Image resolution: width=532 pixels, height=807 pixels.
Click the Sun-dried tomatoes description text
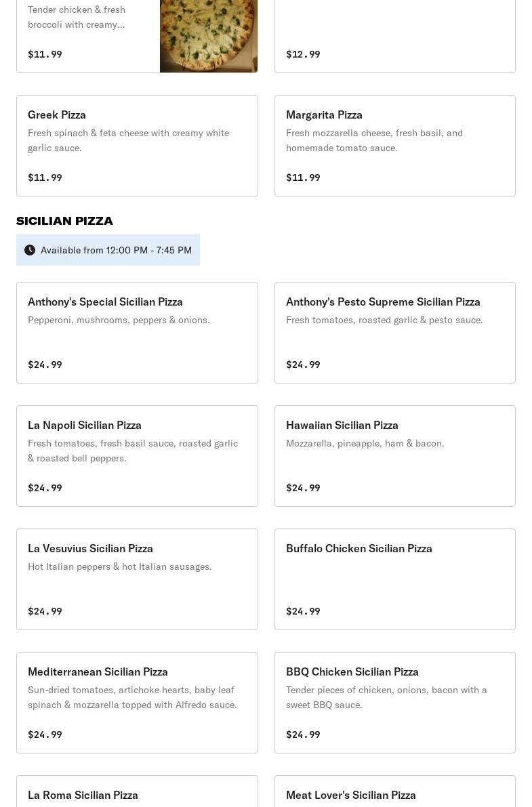(132, 697)
